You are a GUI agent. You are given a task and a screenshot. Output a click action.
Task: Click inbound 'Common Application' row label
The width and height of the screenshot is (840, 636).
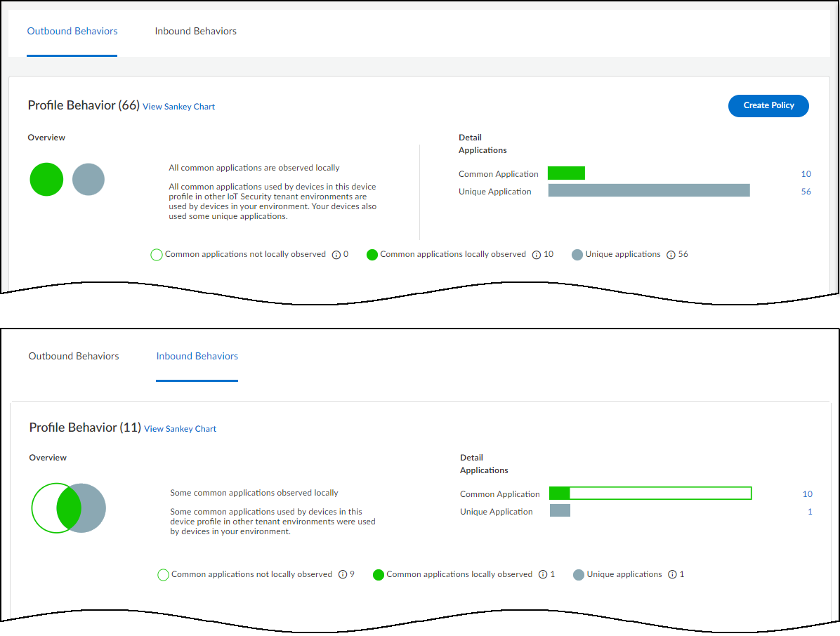500,494
